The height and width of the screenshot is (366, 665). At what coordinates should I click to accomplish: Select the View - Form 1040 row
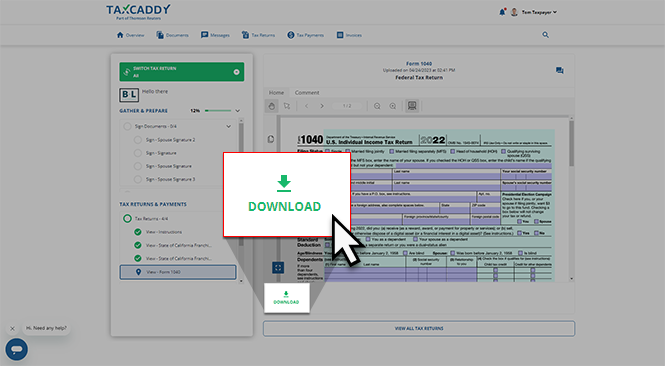(x=178, y=272)
